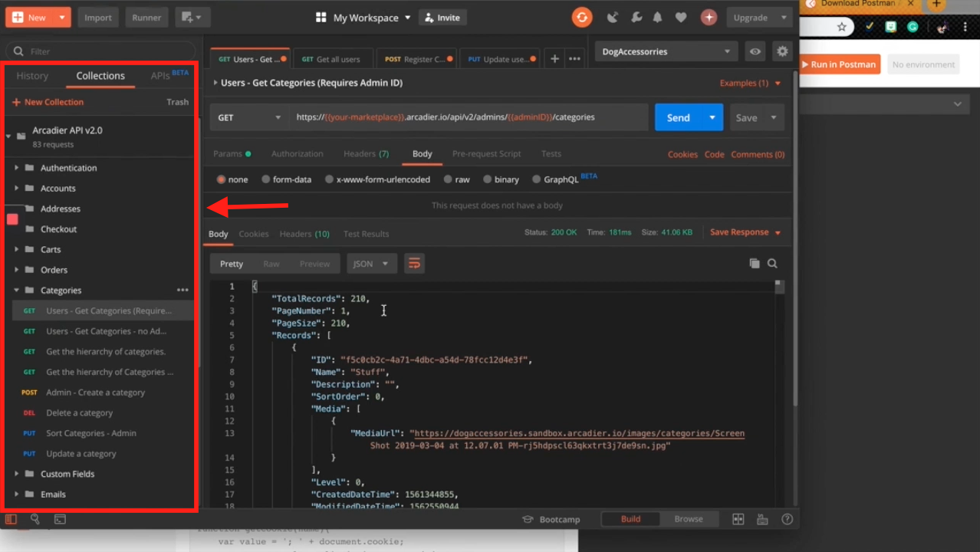The height and width of the screenshot is (552, 980).
Task: Open the capture requests satellite icon
Action: point(612,18)
